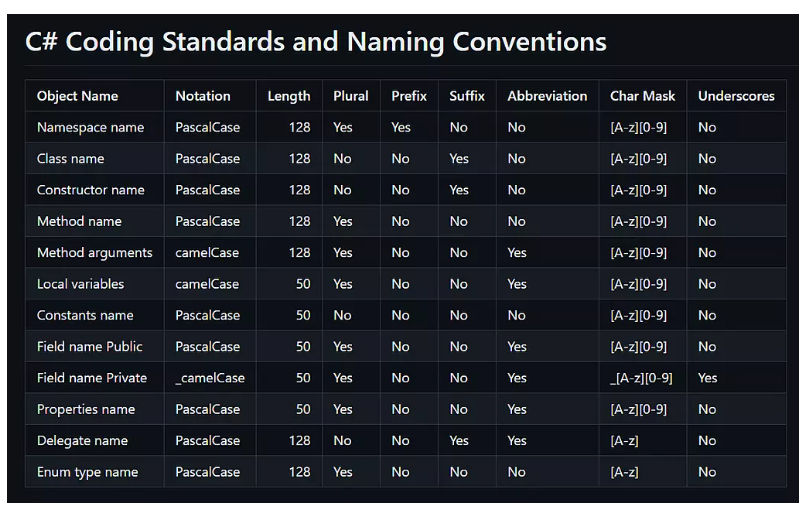Select the Local variables cell
808x511 pixels.
coord(80,284)
